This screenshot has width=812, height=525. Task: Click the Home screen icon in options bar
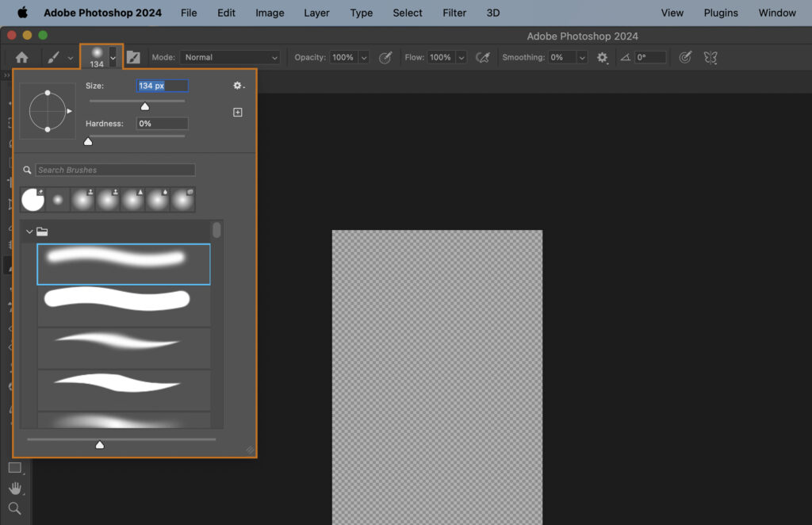coord(21,57)
